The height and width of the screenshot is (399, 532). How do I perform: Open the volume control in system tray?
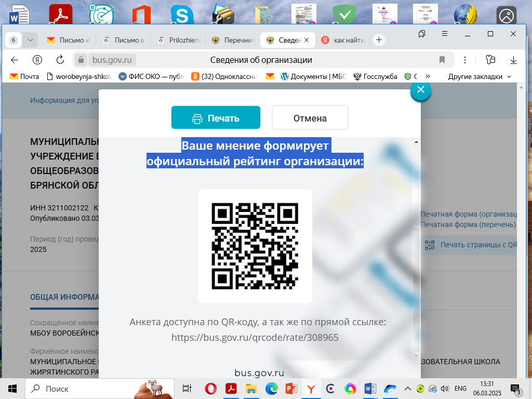[x=445, y=389]
